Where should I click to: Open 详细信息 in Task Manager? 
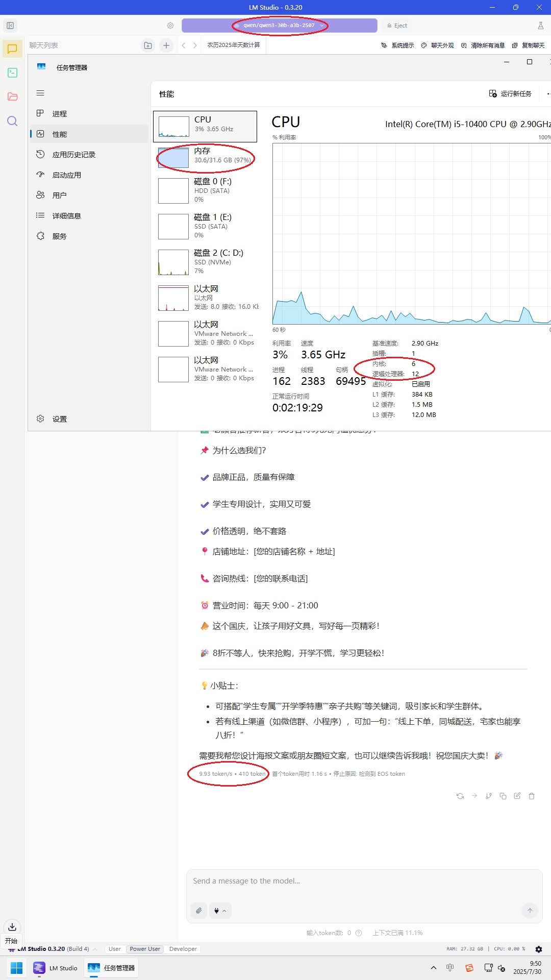(x=89, y=216)
